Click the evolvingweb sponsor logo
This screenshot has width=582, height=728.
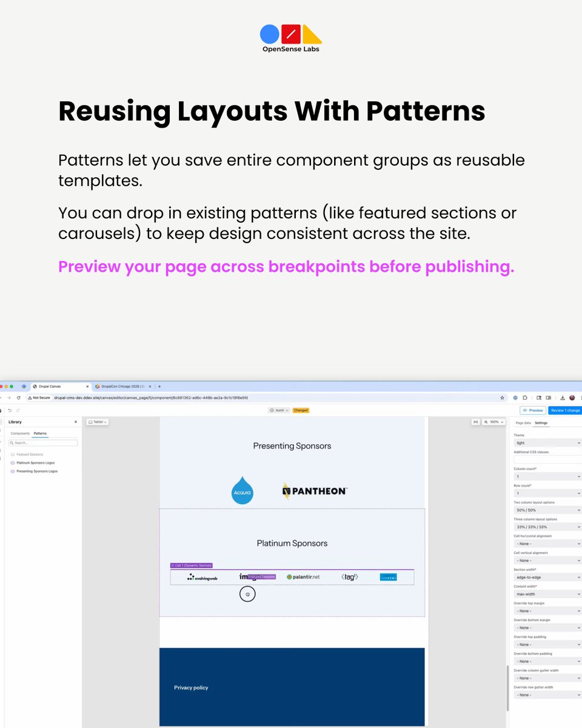(202, 578)
